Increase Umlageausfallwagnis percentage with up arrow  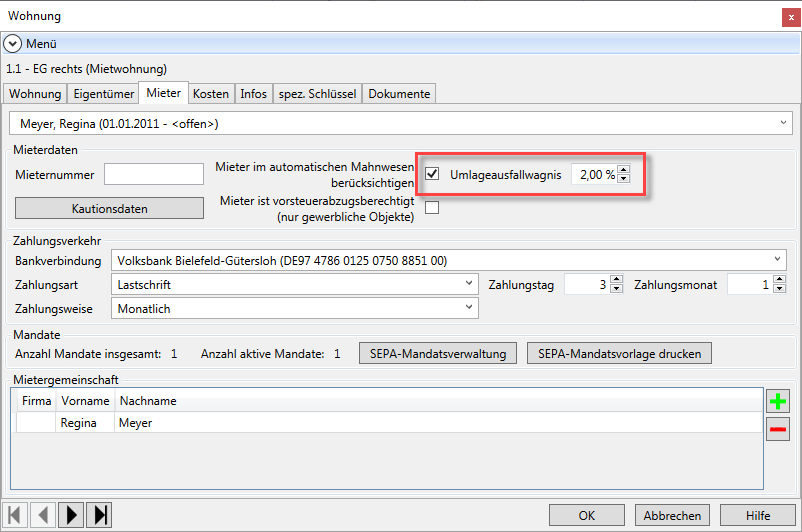(x=624, y=169)
